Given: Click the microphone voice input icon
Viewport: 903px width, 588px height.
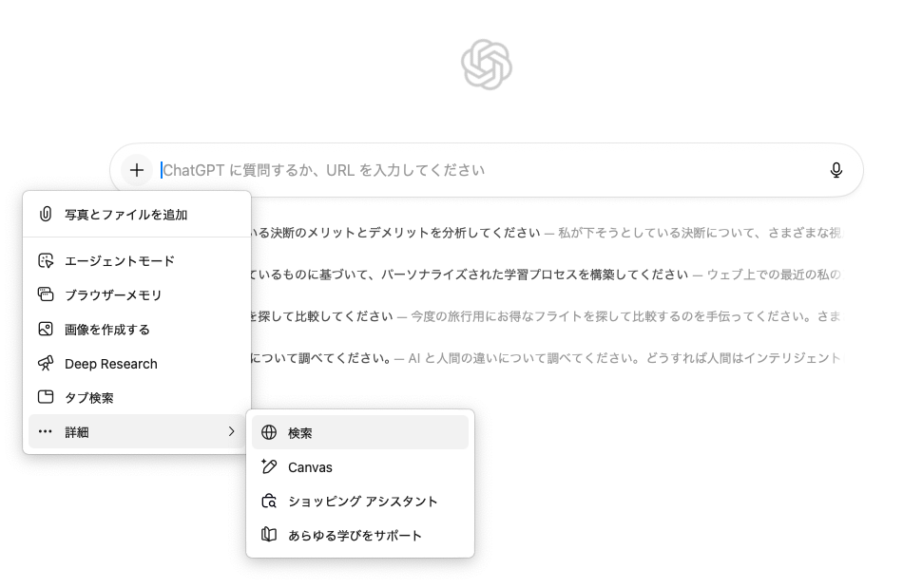Looking at the screenshot, I should (836, 170).
